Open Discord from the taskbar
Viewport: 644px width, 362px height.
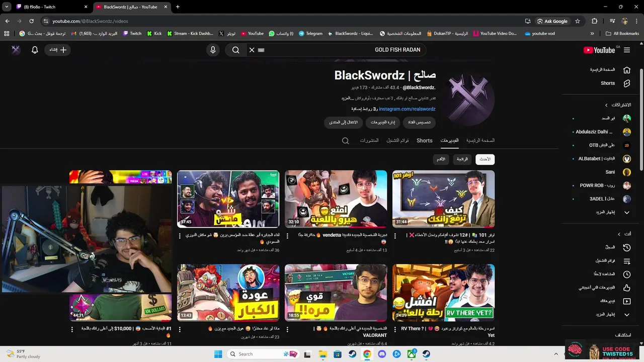click(x=382, y=354)
